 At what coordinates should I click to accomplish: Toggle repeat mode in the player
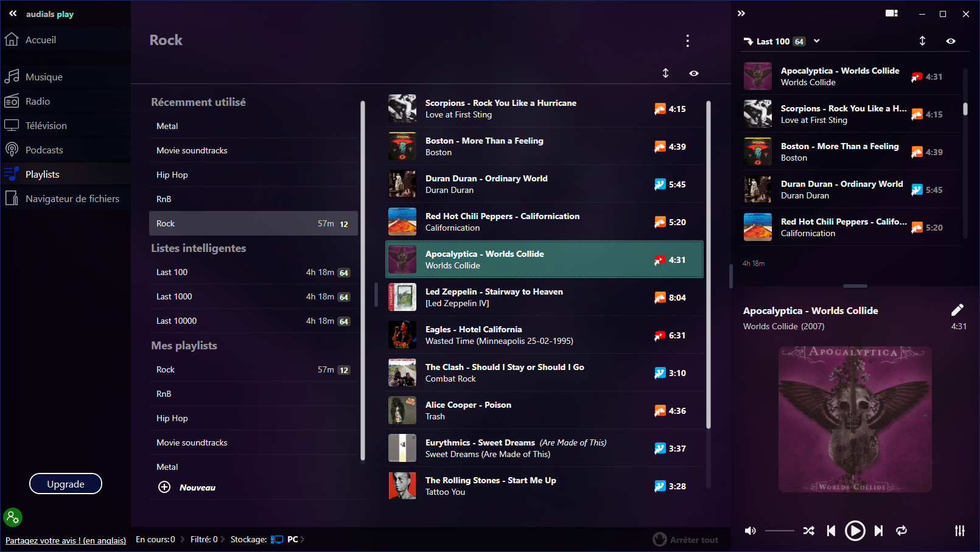point(901,531)
